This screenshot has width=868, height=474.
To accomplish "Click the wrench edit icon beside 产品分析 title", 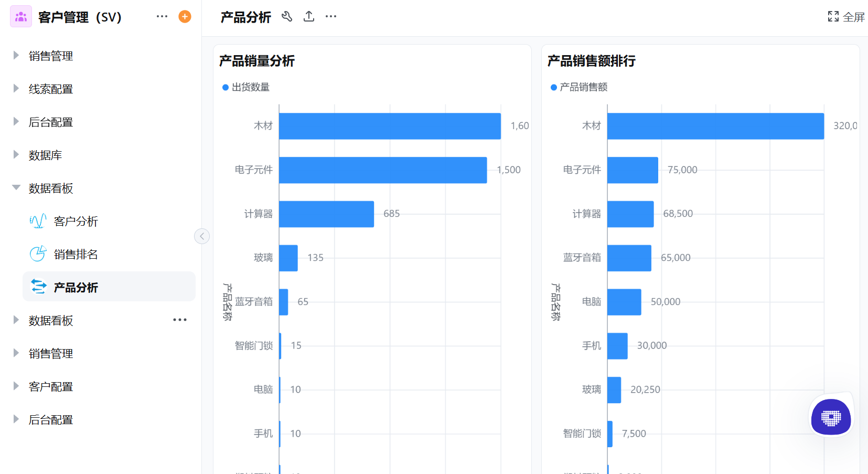I will coord(287,16).
